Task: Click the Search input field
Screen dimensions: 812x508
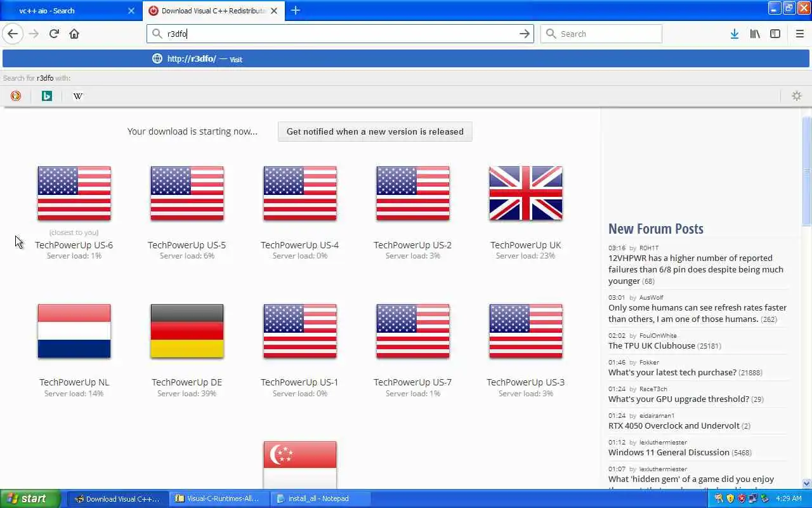Action: [601, 34]
